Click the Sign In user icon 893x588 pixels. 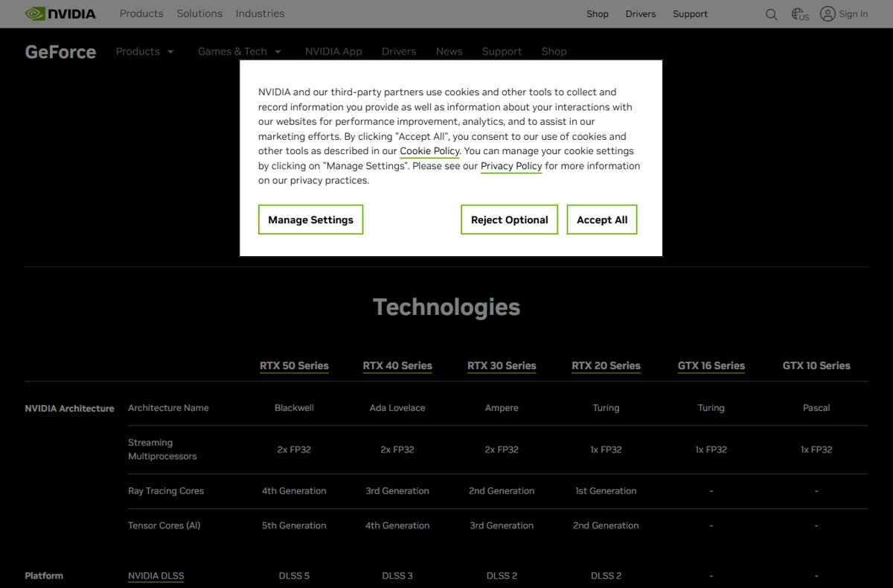pos(828,13)
